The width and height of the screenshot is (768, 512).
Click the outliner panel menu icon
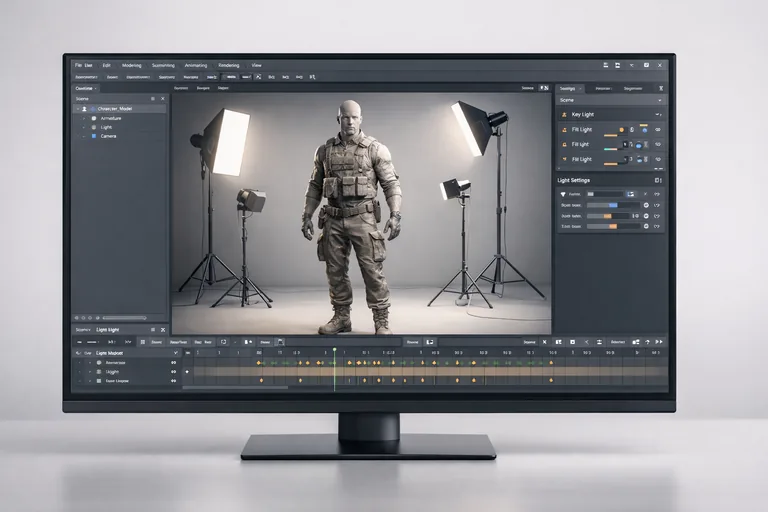[152, 99]
